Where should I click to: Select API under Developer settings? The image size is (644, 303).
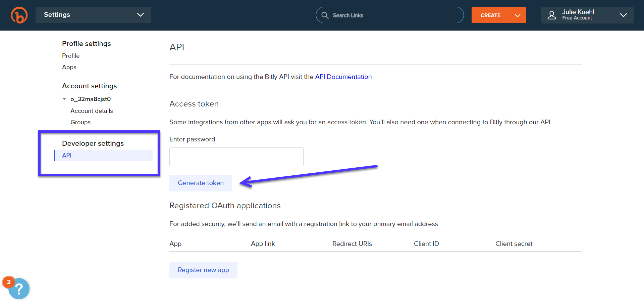coord(67,155)
